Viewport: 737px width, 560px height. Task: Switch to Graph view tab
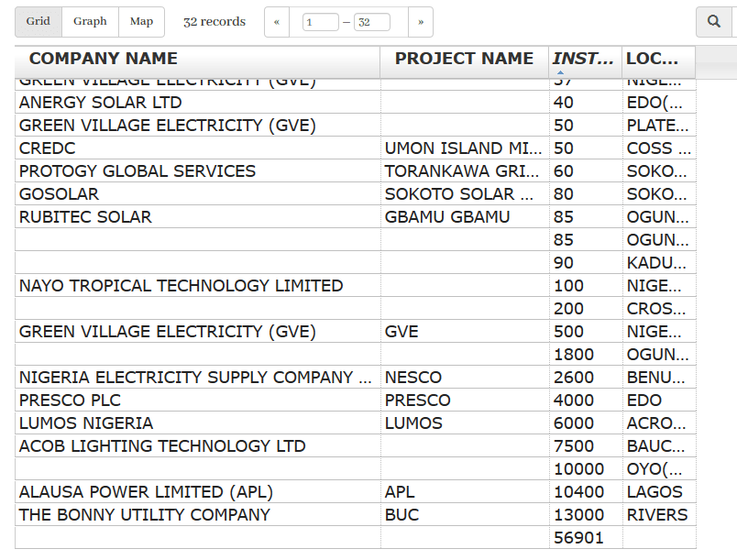pyautogui.click(x=90, y=22)
